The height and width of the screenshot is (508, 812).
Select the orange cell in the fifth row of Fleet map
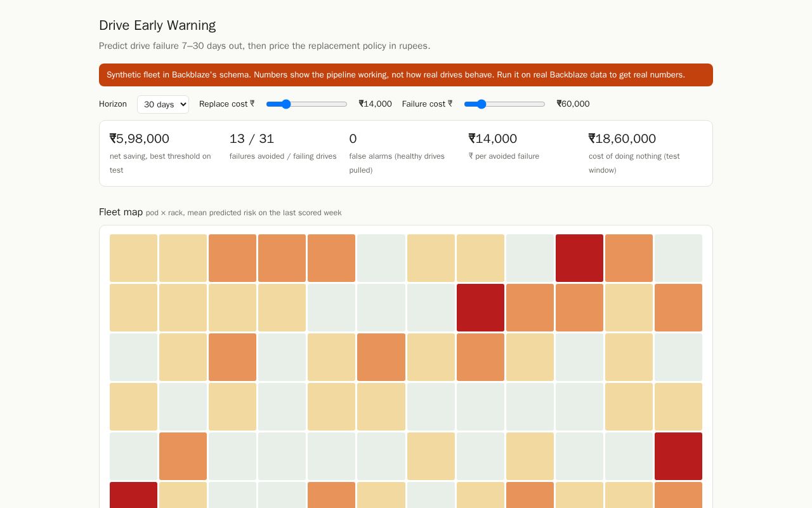(x=183, y=456)
